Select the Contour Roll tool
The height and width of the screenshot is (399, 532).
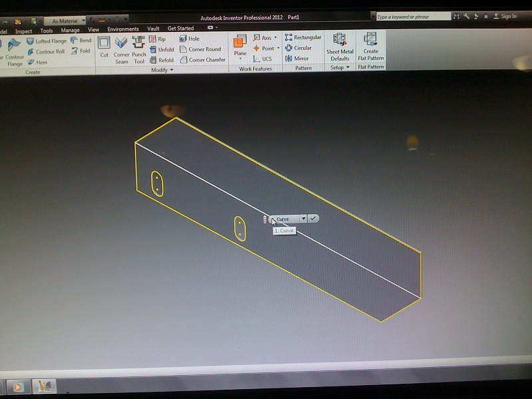click(46, 52)
